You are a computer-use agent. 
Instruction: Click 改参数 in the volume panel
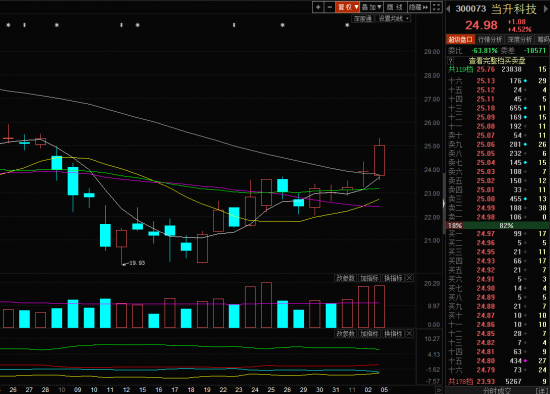(346, 278)
